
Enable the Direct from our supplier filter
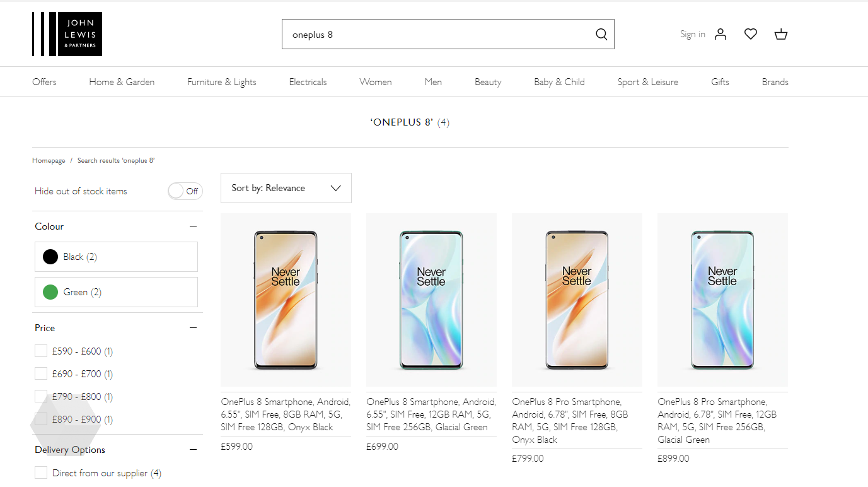[41, 472]
